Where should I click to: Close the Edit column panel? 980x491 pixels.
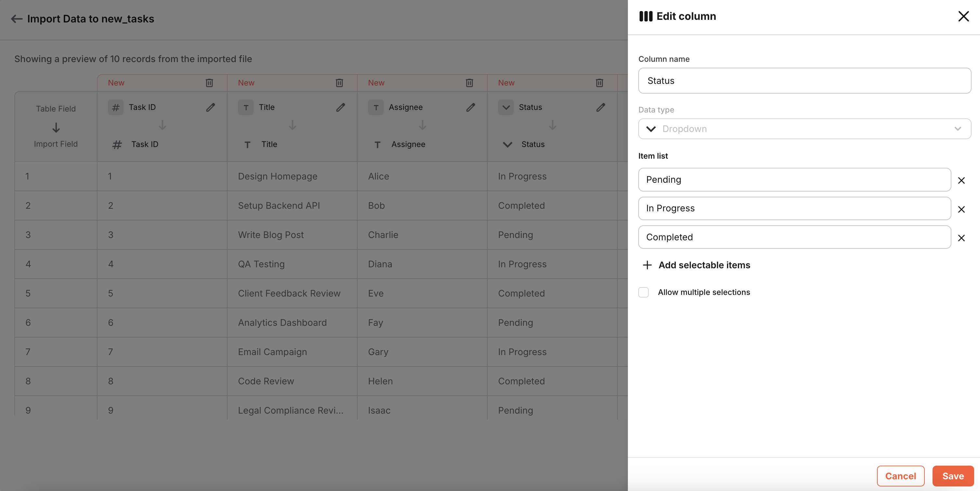pyautogui.click(x=964, y=16)
